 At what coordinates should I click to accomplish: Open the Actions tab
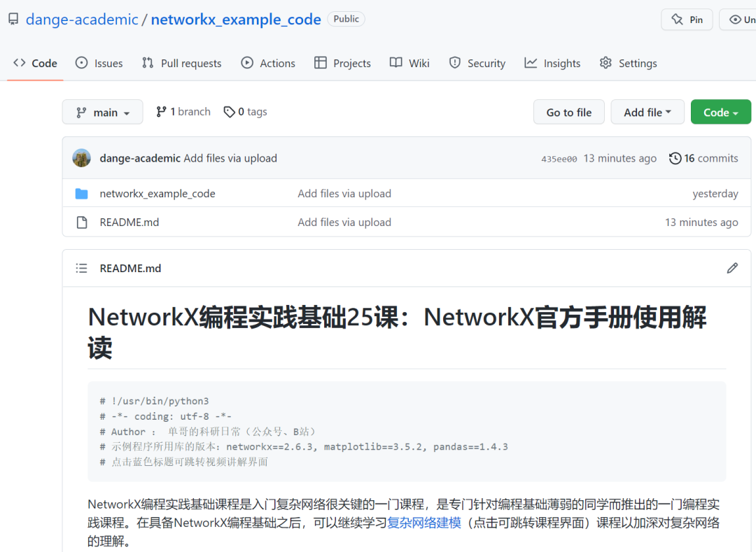coord(268,63)
